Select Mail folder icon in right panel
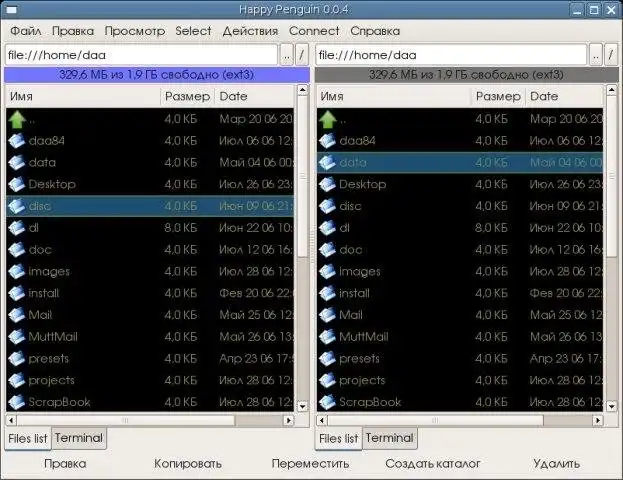This screenshot has height=480, width=623. click(328, 315)
